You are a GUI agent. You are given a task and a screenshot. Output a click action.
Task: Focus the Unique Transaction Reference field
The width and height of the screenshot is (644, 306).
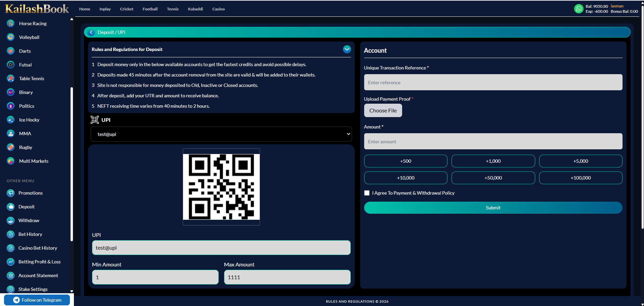493,82
